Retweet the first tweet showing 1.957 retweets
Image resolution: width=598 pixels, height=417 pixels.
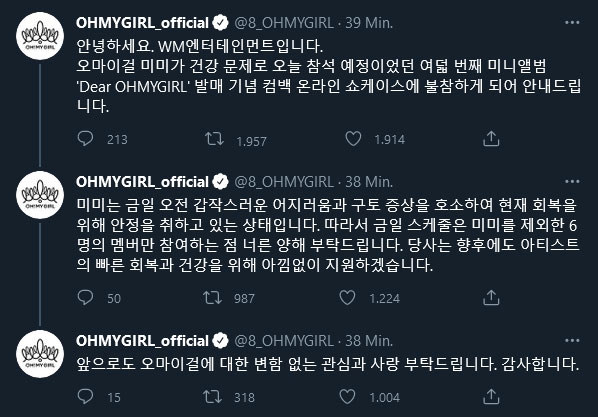click(x=214, y=139)
